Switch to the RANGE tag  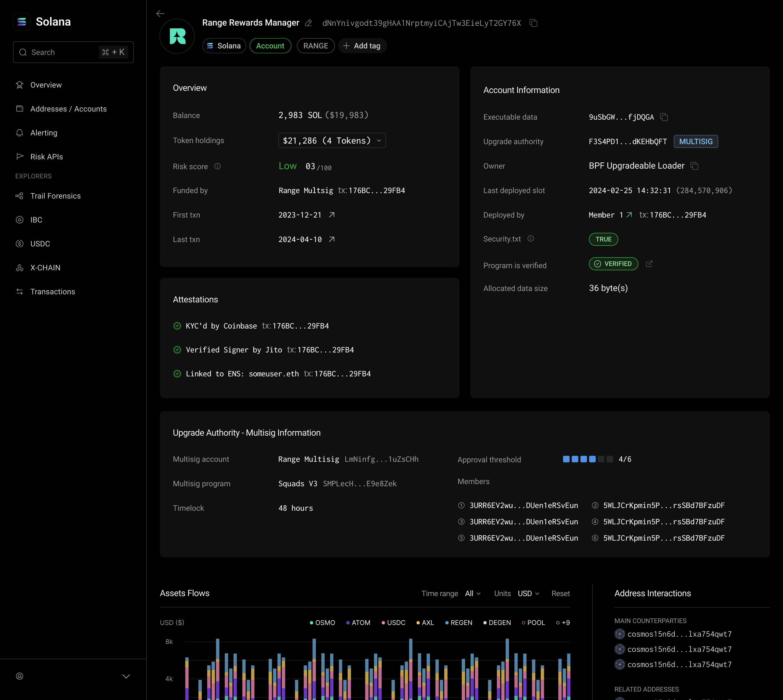(x=315, y=46)
